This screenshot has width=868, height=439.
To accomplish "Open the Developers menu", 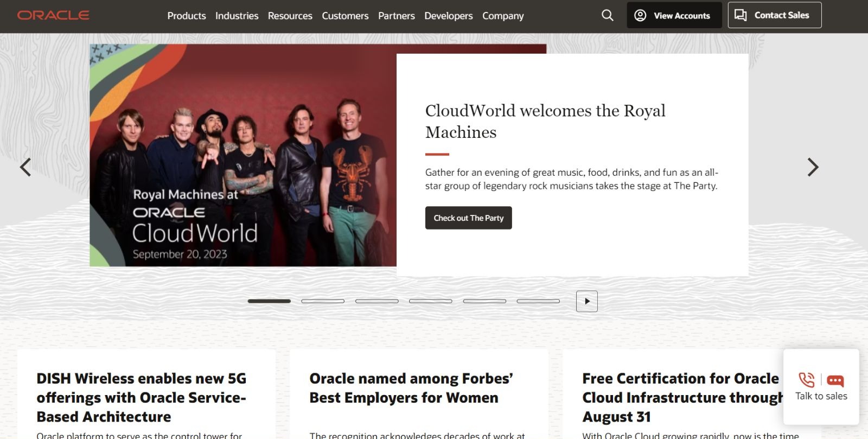I will (449, 16).
